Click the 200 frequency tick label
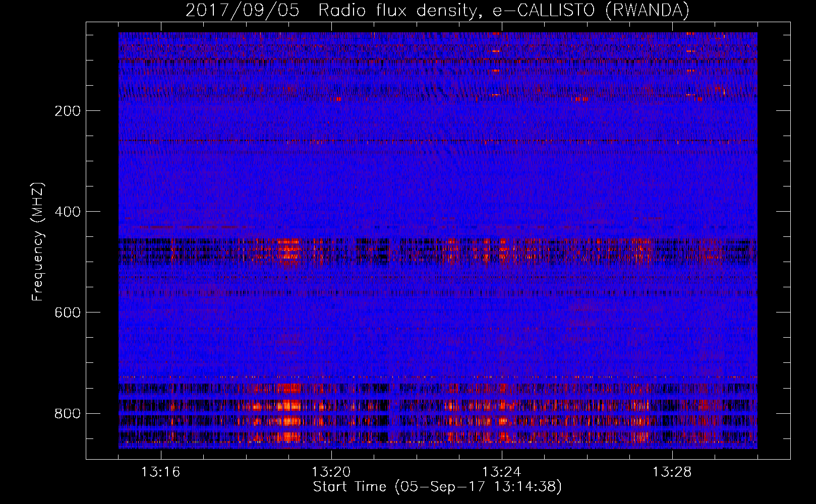The height and width of the screenshot is (504, 816). pyautogui.click(x=68, y=111)
